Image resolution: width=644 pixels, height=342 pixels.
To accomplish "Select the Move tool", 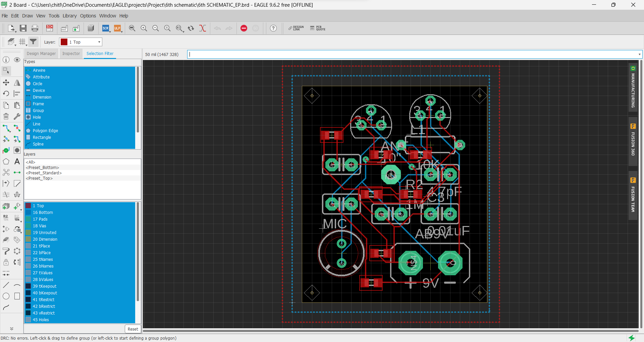I will pyautogui.click(x=6, y=82).
